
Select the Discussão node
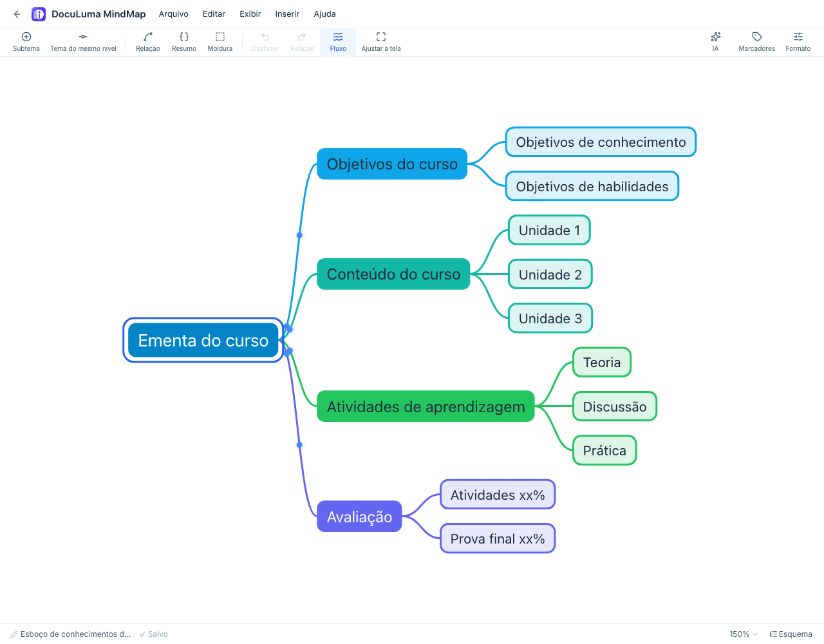(x=615, y=406)
